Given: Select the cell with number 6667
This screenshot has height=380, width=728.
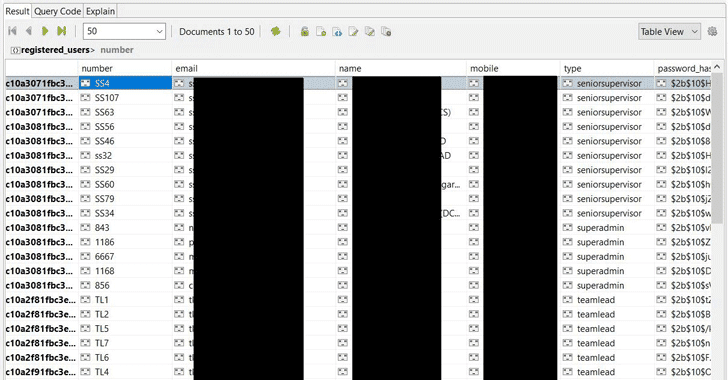Looking at the screenshot, I should coord(125,256).
